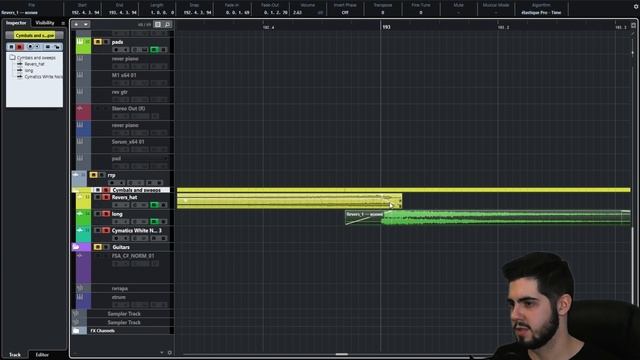Image resolution: width=640 pixels, height=360 pixels.
Task: Select the yellow Revers_hat audio clip
Action: coord(289,201)
